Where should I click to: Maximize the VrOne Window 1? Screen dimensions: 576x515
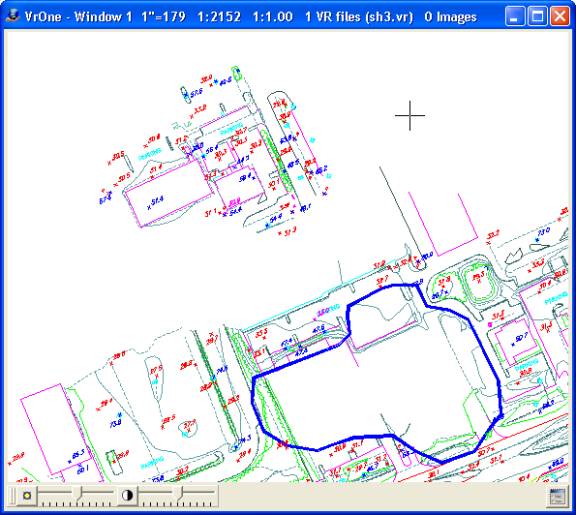(537, 17)
